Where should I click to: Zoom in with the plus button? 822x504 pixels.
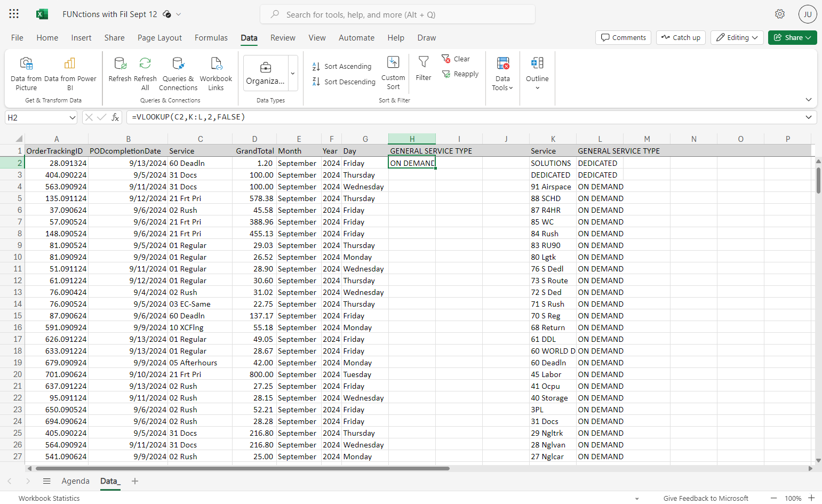[811, 498]
